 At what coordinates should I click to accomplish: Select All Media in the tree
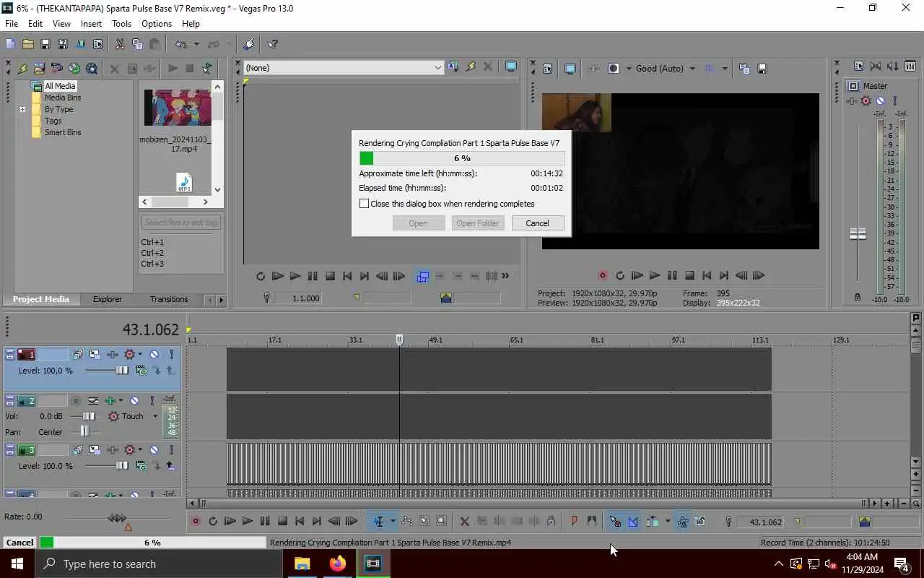coord(60,86)
